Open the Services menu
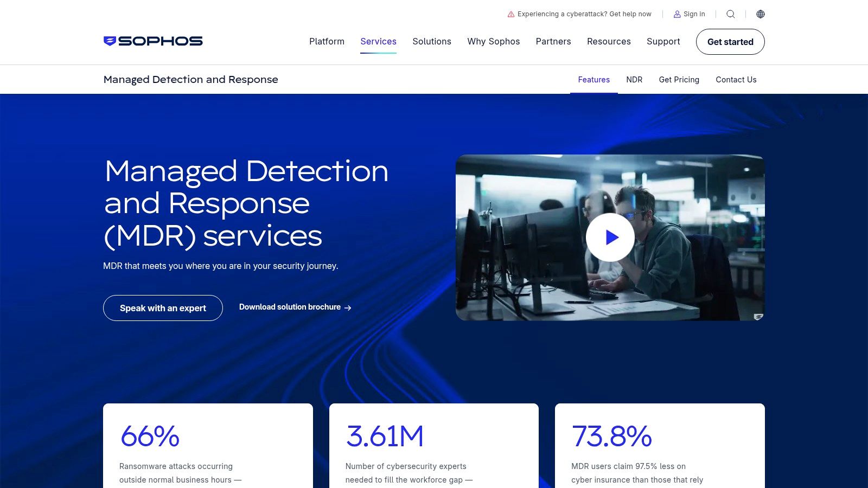868x488 pixels. point(378,41)
